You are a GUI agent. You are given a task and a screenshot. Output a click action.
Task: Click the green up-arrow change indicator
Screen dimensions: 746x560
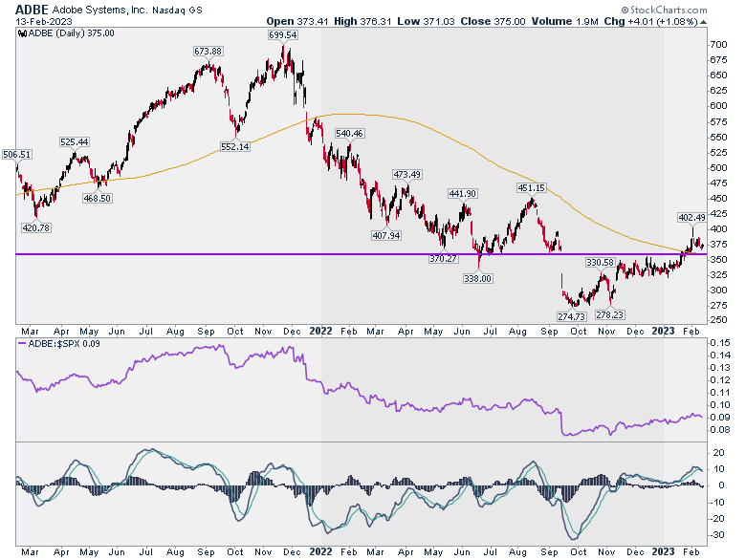pyautogui.click(x=704, y=22)
